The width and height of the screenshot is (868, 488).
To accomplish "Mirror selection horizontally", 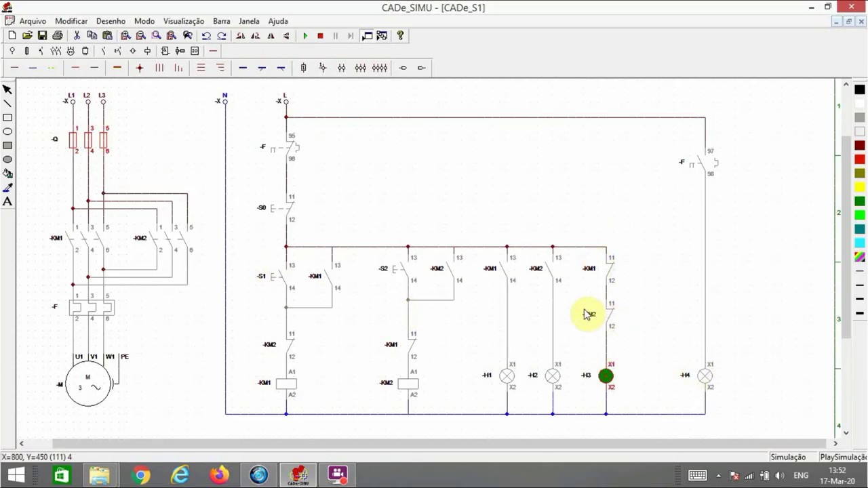I will (271, 35).
